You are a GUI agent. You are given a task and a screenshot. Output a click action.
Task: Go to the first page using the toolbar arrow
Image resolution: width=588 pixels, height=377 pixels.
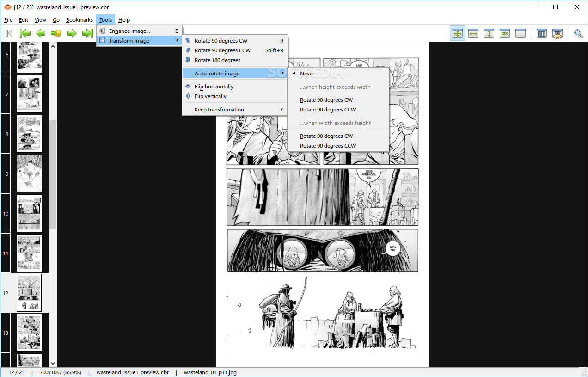(25, 33)
